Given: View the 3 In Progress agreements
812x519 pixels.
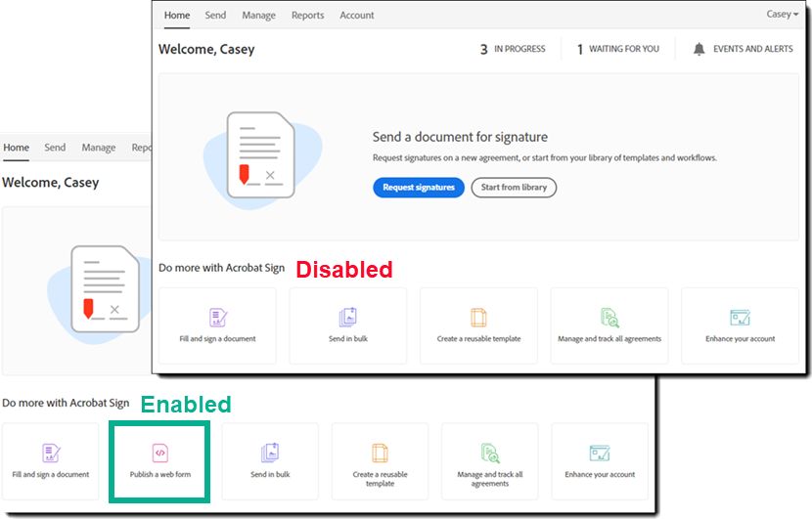Looking at the screenshot, I should click(513, 49).
